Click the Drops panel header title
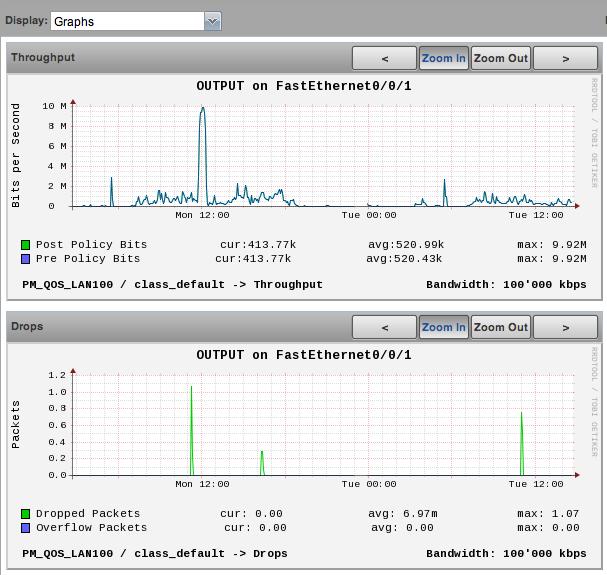This screenshot has width=607, height=575. 27,326
